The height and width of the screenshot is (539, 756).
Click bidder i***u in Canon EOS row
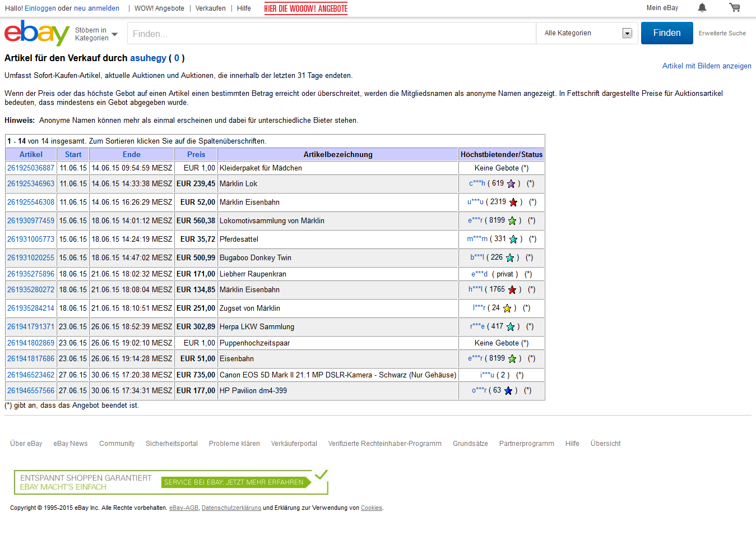tap(487, 375)
